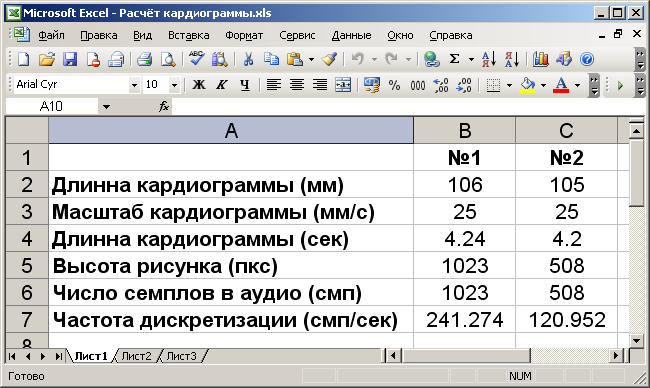The height and width of the screenshot is (388, 650).
Task: Click the AutoSum sigma icon
Action: click(455, 59)
